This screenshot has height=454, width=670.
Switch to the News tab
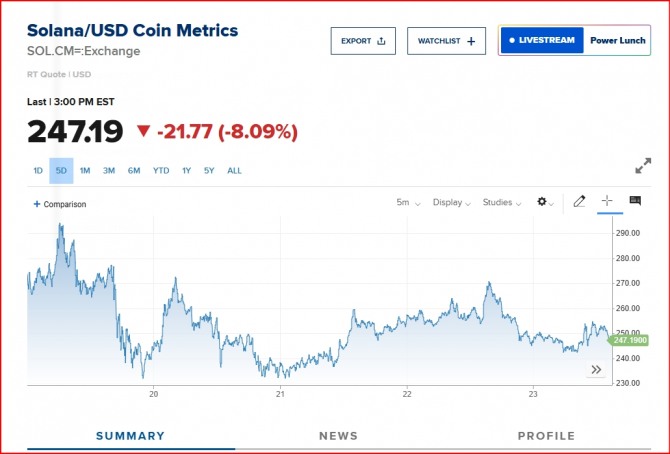coord(338,436)
